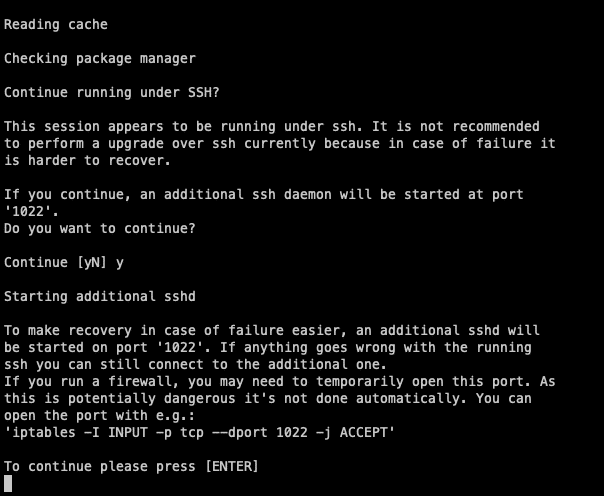Click the 'This session appears to be running' line
Image resolution: width=604 pixels, height=496 pixels.
(271, 126)
